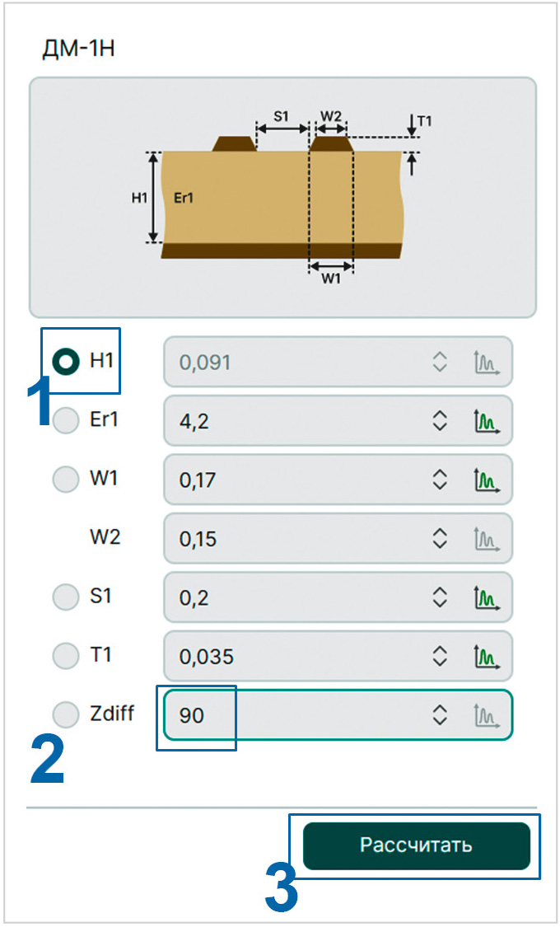Click the graph icon in Zdiff row
The height and width of the screenshot is (927, 560).
click(487, 714)
